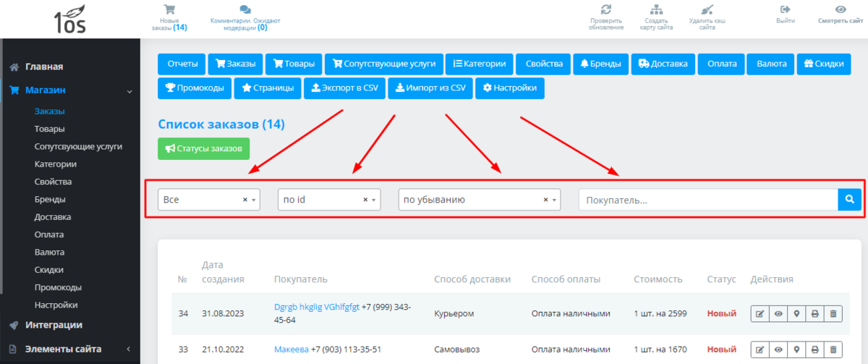Click the search magnifier button

point(850,200)
